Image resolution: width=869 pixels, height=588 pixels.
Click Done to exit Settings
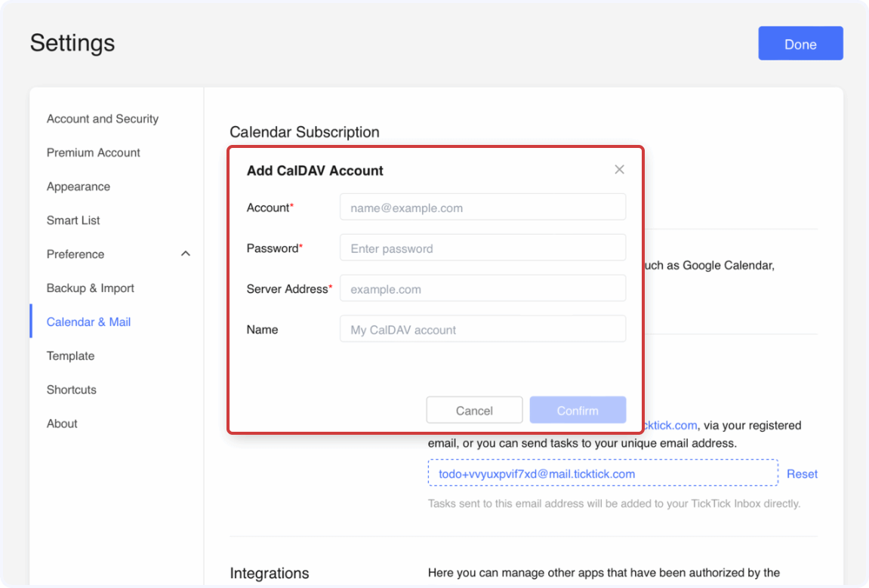pyautogui.click(x=800, y=45)
